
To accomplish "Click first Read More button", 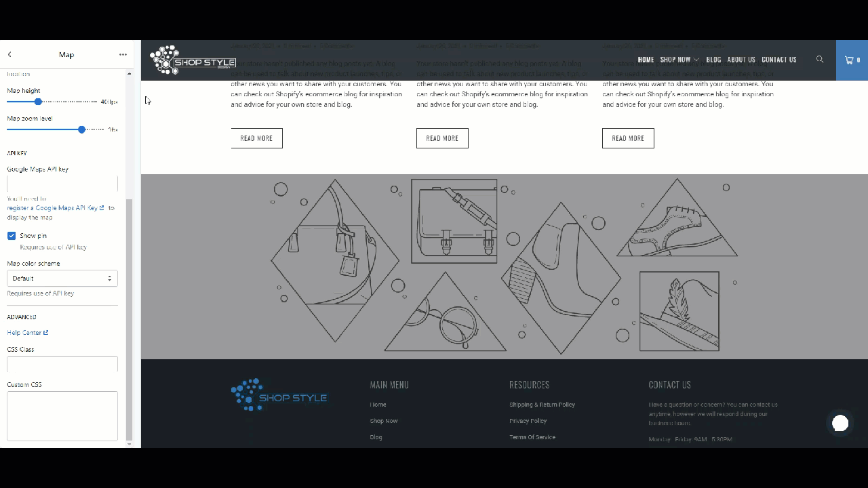I will pyautogui.click(x=256, y=138).
